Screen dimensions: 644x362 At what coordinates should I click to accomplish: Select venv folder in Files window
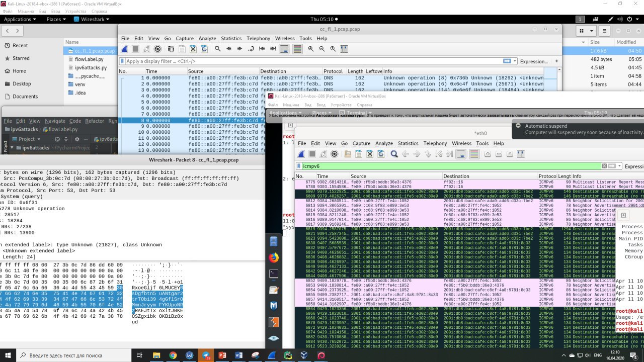[80, 84]
